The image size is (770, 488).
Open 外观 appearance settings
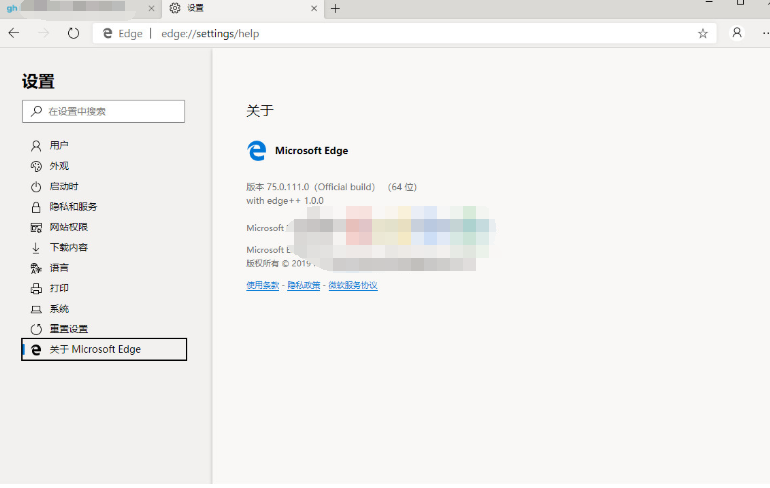59,166
